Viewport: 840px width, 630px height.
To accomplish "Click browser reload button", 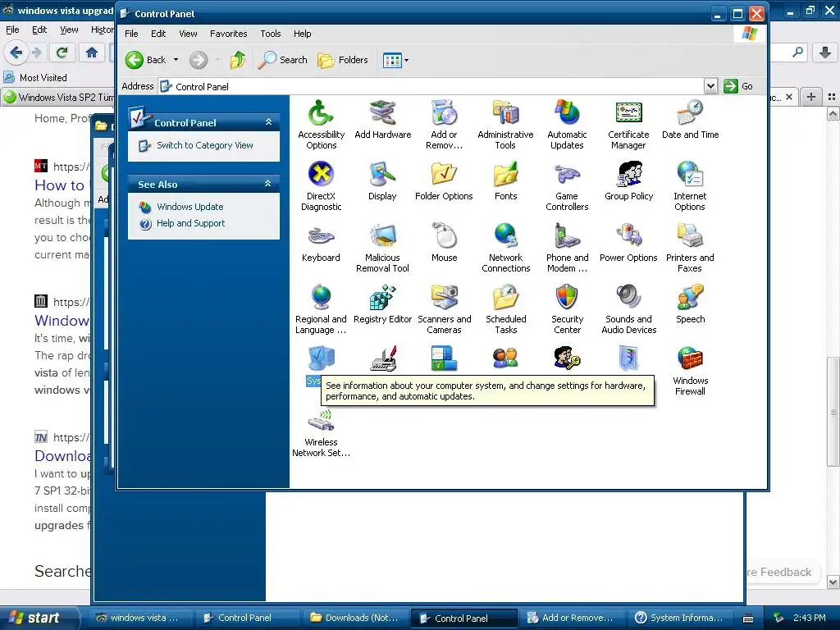I will tap(62, 52).
